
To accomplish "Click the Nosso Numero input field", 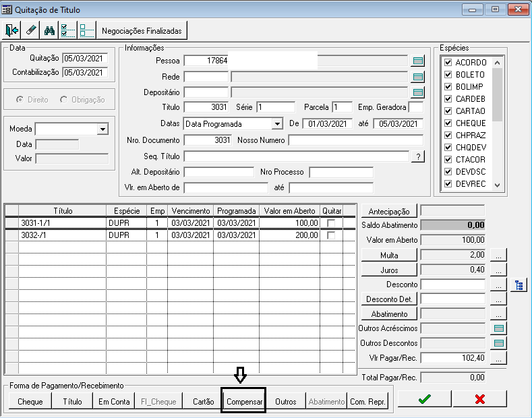I will [x=356, y=140].
